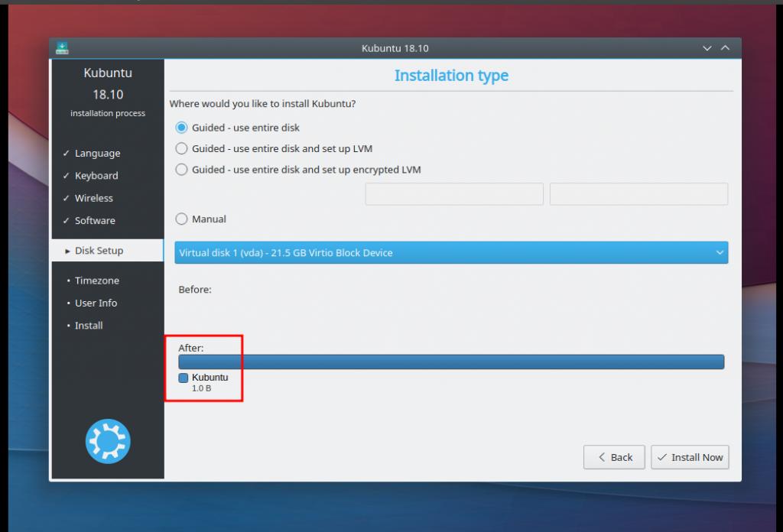Image resolution: width=783 pixels, height=532 pixels.
Task: Select the encrypted LVM radio button
Action: 182,170
